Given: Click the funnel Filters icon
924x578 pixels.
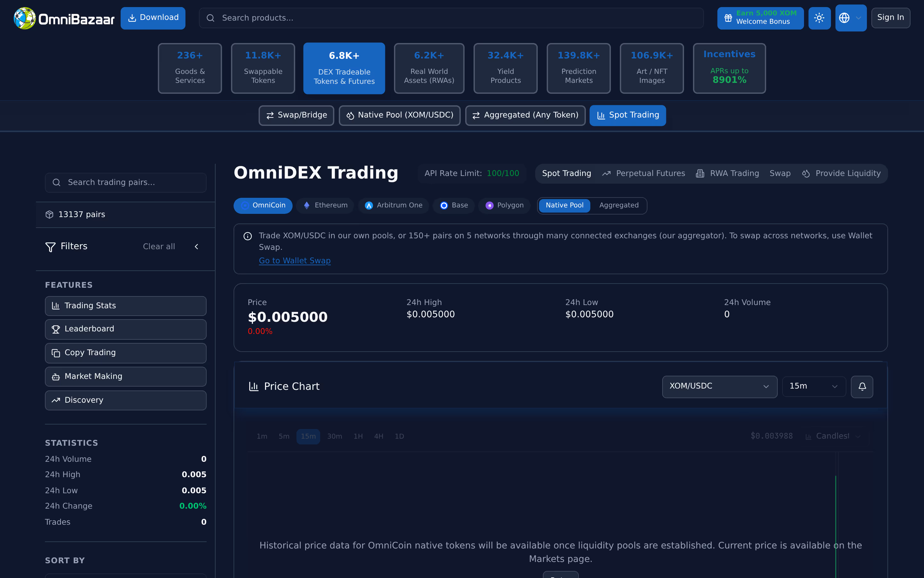Looking at the screenshot, I should point(50,247).
